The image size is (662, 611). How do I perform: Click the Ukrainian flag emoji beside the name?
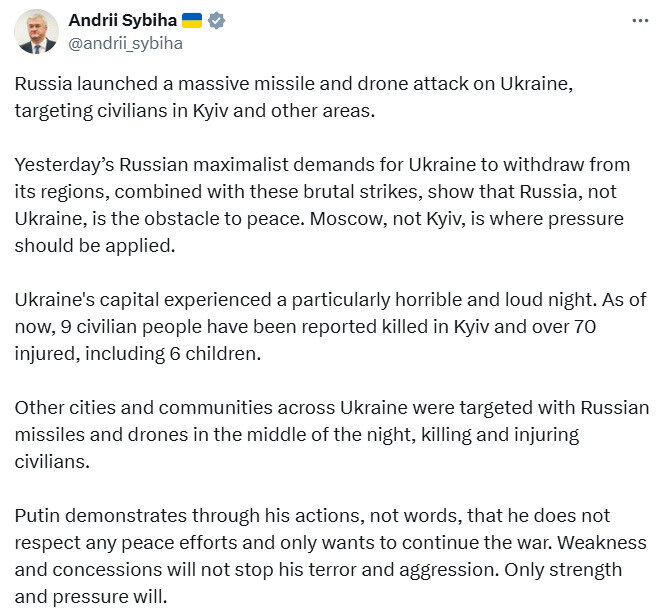click(191, 21)
